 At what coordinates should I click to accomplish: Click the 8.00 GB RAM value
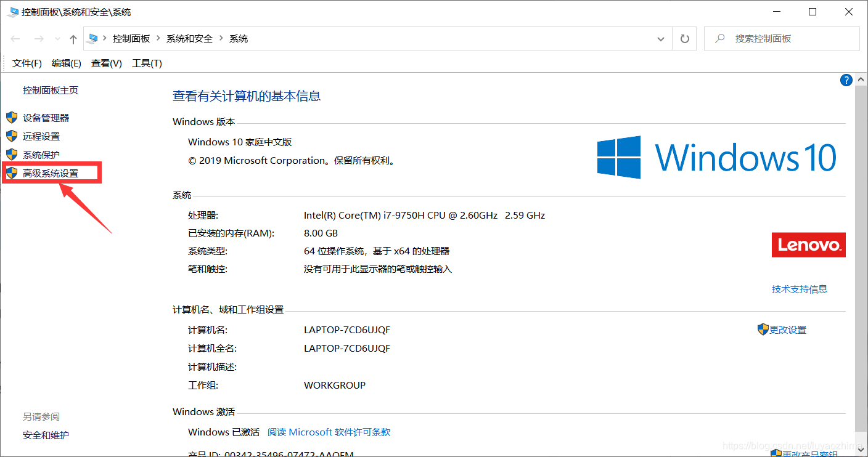click(321, 233)
